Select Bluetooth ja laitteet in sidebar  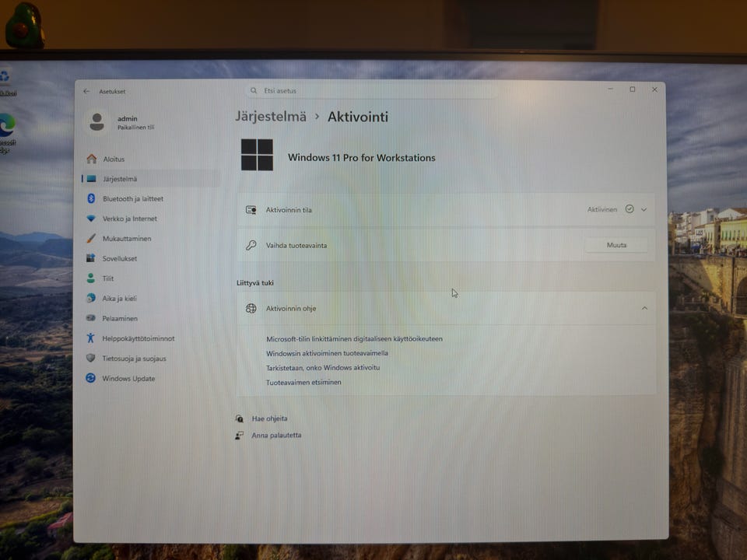point(151,198)
